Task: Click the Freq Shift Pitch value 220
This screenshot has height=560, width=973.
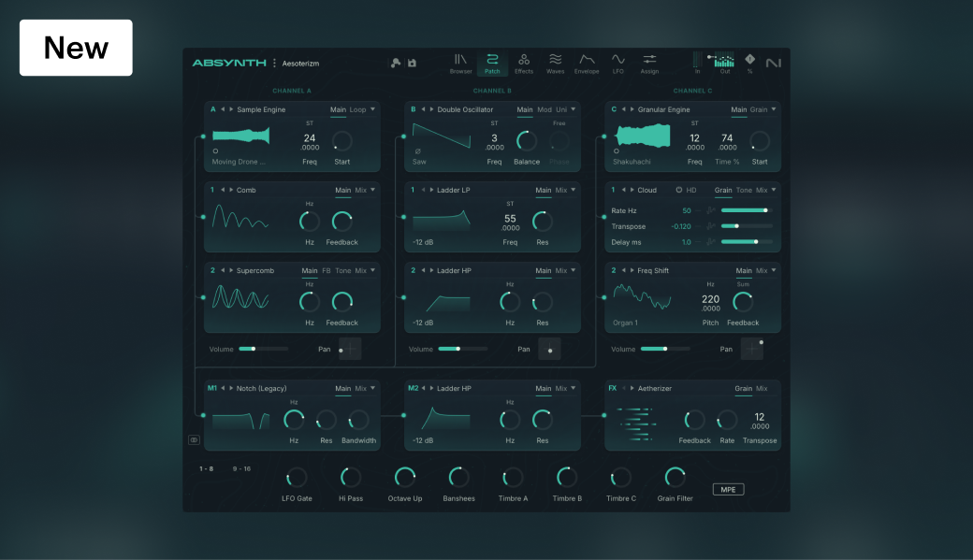Action: click(710, 299)
